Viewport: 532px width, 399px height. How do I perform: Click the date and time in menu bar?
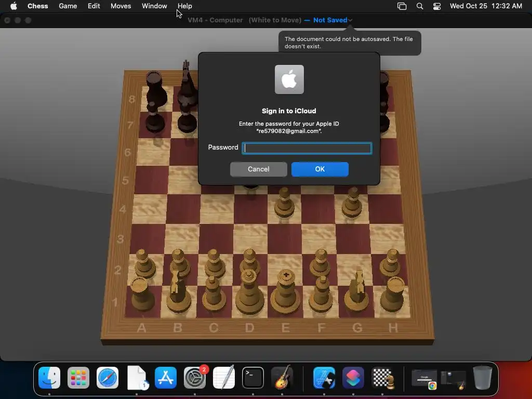[486, 6]
